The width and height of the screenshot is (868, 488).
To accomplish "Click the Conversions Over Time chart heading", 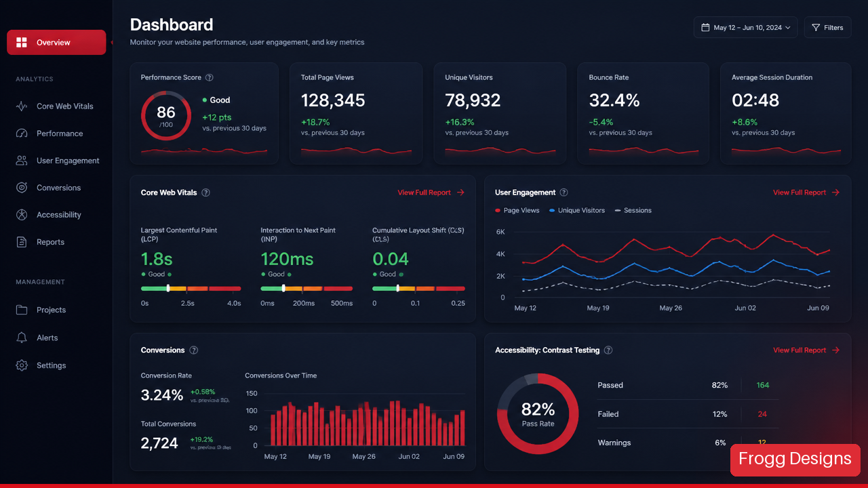I will (281, 375).
